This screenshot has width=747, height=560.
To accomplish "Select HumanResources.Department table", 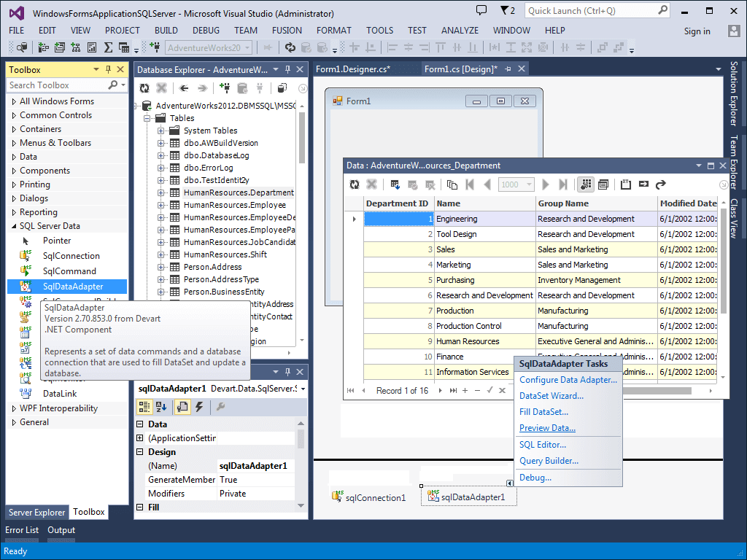I will [239, 192].
